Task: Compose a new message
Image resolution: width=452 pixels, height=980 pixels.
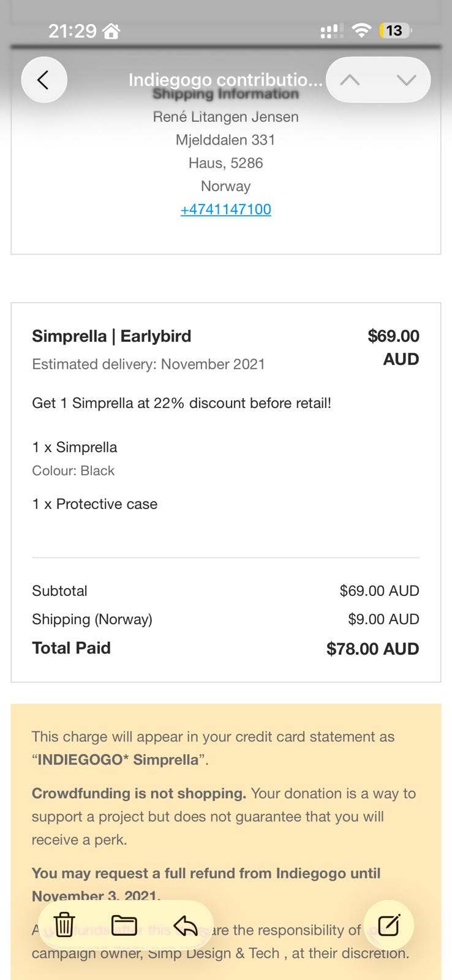Action: 389,925
